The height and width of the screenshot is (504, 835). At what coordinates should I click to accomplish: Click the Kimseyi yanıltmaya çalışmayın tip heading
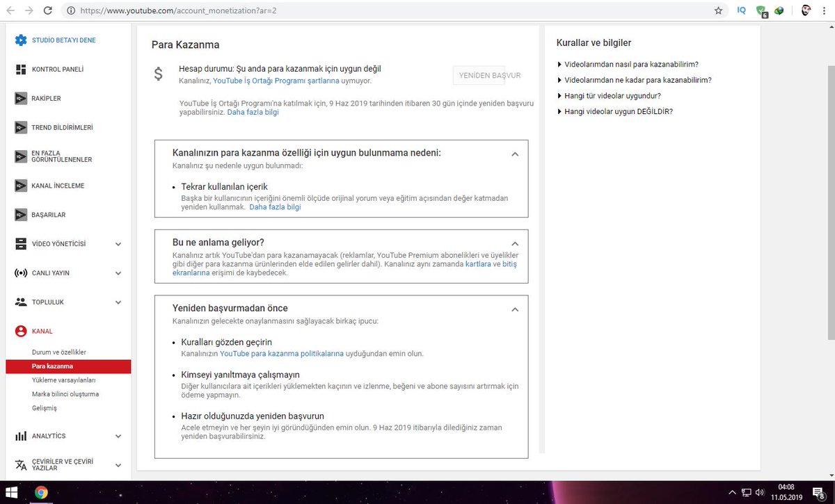[240, 374]
